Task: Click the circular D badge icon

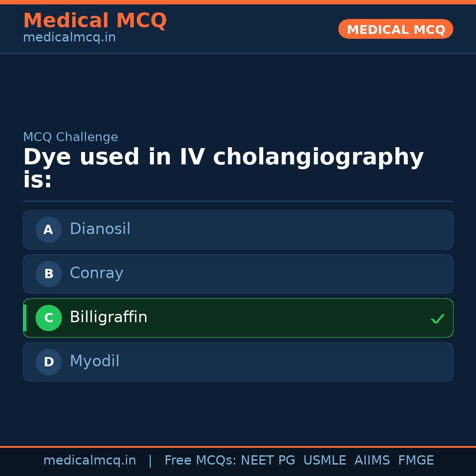Action: pyautogui.click(x=48, y=362)
